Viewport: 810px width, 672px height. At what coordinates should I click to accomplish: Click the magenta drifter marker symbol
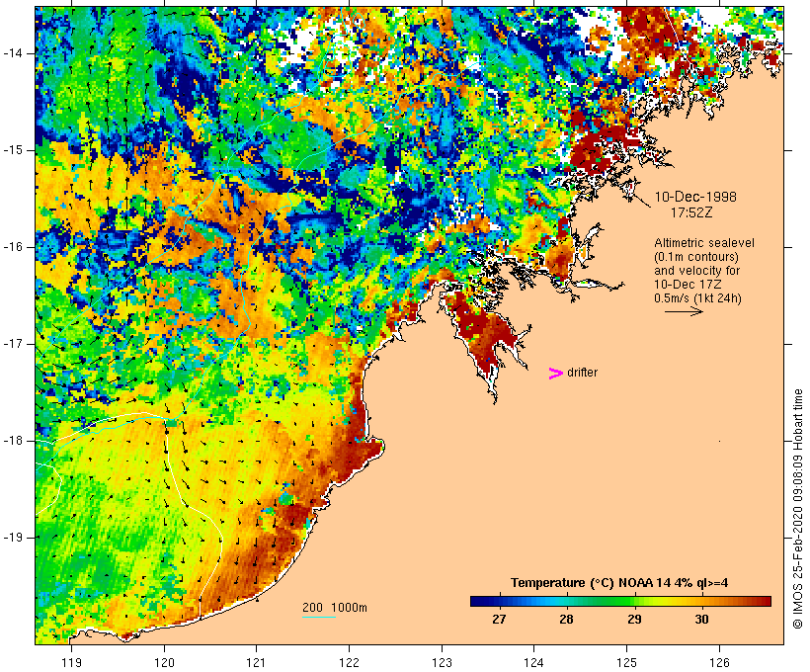(x=555, y=373)
